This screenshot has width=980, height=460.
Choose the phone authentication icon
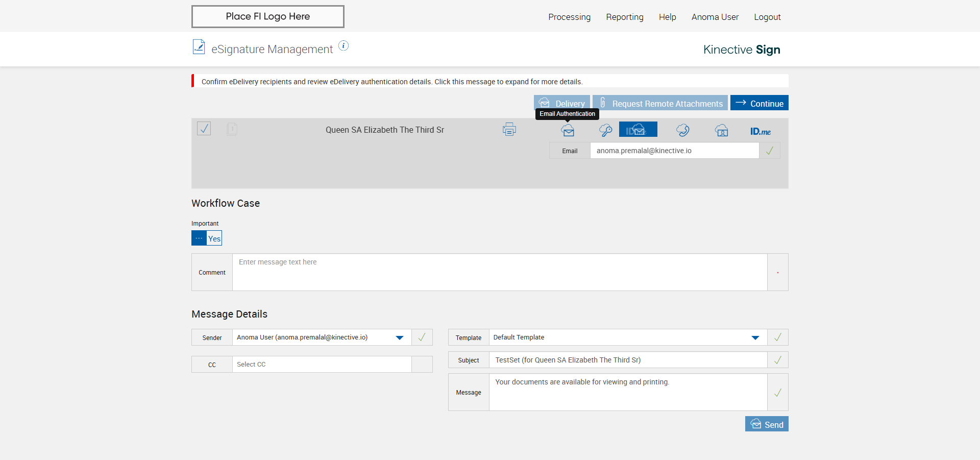coord(682,131)
